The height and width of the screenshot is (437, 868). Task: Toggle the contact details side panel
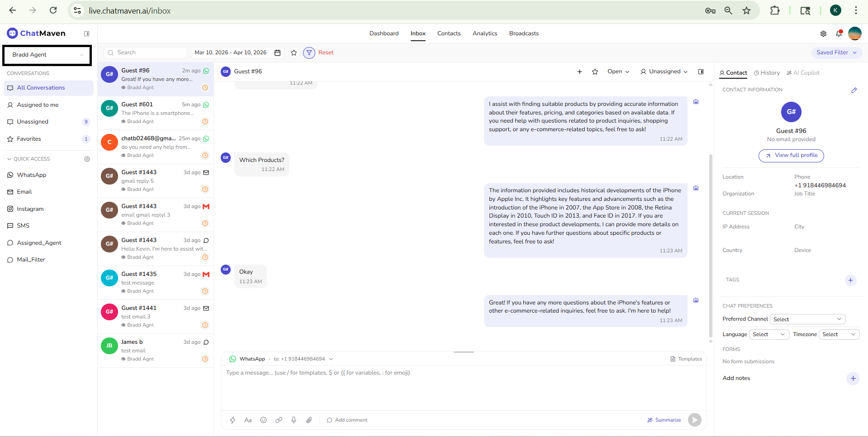point(701,71)
